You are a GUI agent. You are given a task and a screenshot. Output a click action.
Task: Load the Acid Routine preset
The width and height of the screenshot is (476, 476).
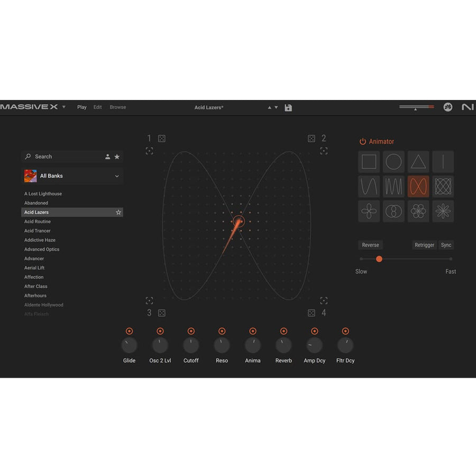[x=38, y=222]
